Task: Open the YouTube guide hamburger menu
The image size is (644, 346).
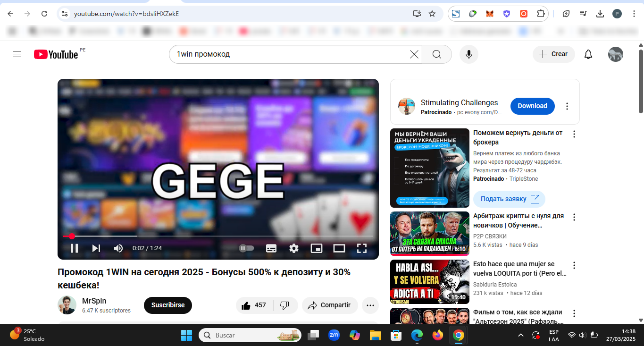Action: 17,54
